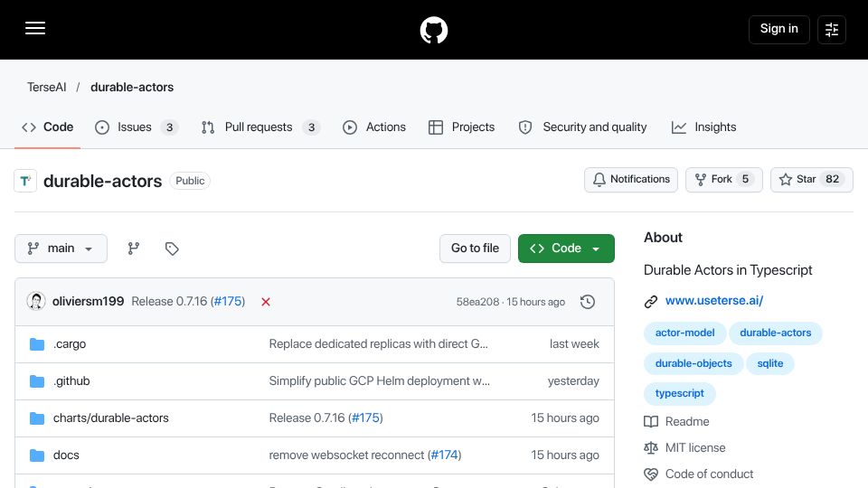Screen dimensions: 868x488
Task: Open Security and quality tab
Action: click(582, 127)
